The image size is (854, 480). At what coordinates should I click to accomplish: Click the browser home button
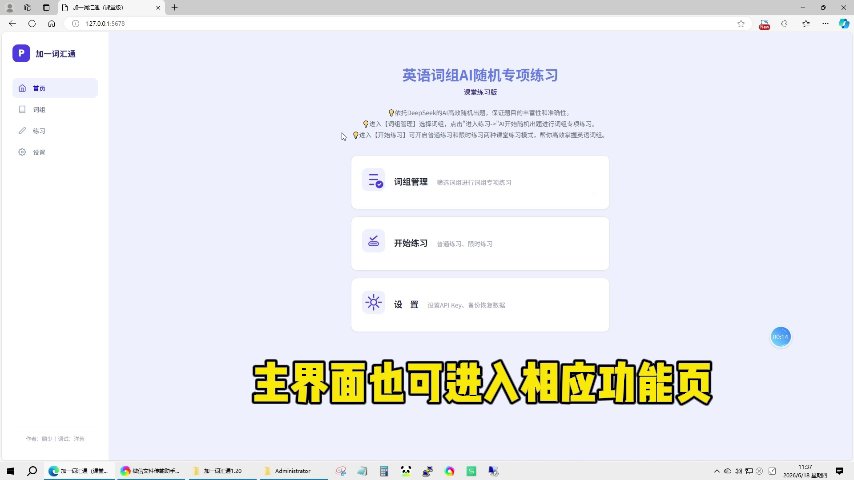pos(51,23)
